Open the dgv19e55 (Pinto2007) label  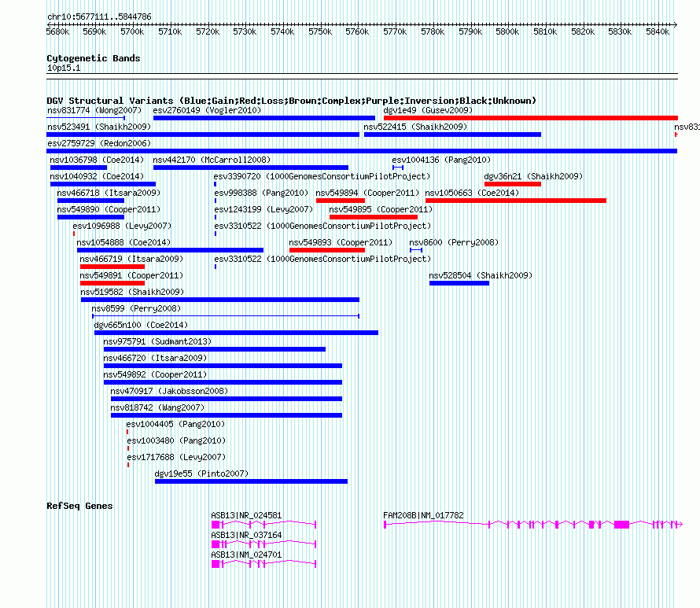coord(201,474)
